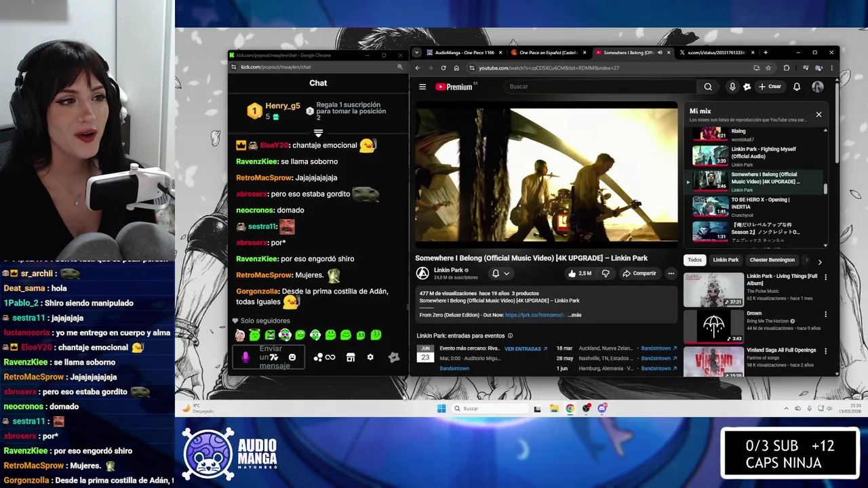Open the emoji picker smiley in Kick chat

pos(292,357)
